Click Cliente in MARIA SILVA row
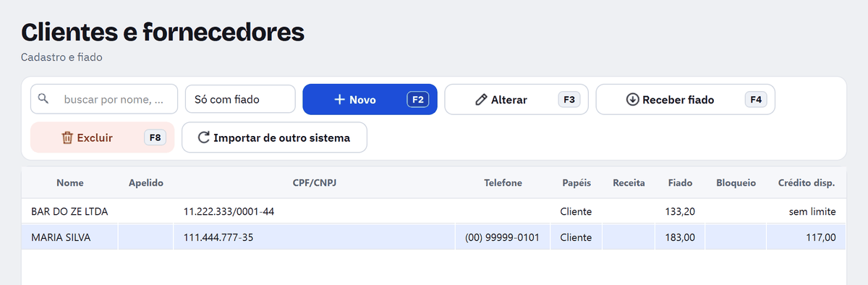The width and height of the screenshot is (868, 285). pyautogui.click(x=576, y=237)
